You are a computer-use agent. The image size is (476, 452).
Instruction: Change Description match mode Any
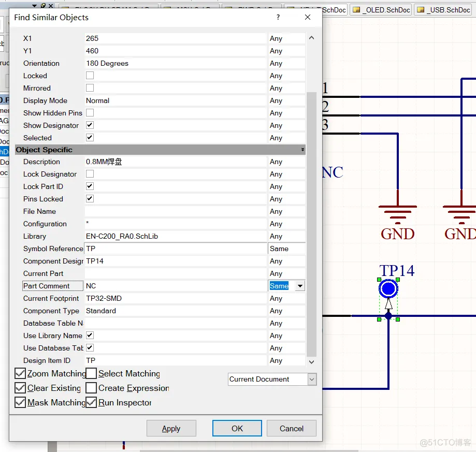(x=286, y=162)
